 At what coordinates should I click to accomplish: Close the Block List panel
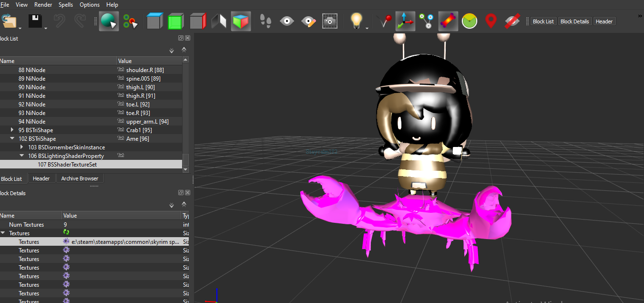click(187, 38)
